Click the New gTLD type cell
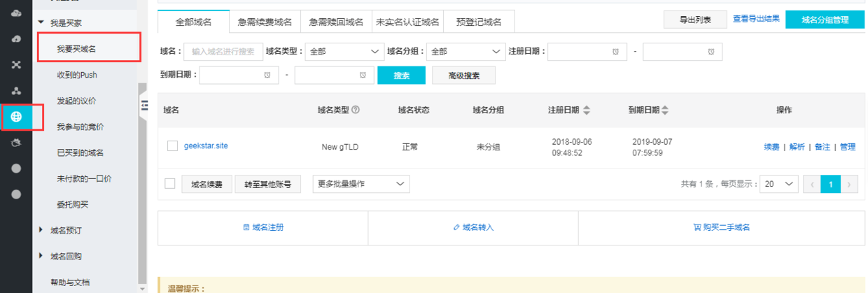The height and width of the screenshot is (293, 868). click(339, 148)
